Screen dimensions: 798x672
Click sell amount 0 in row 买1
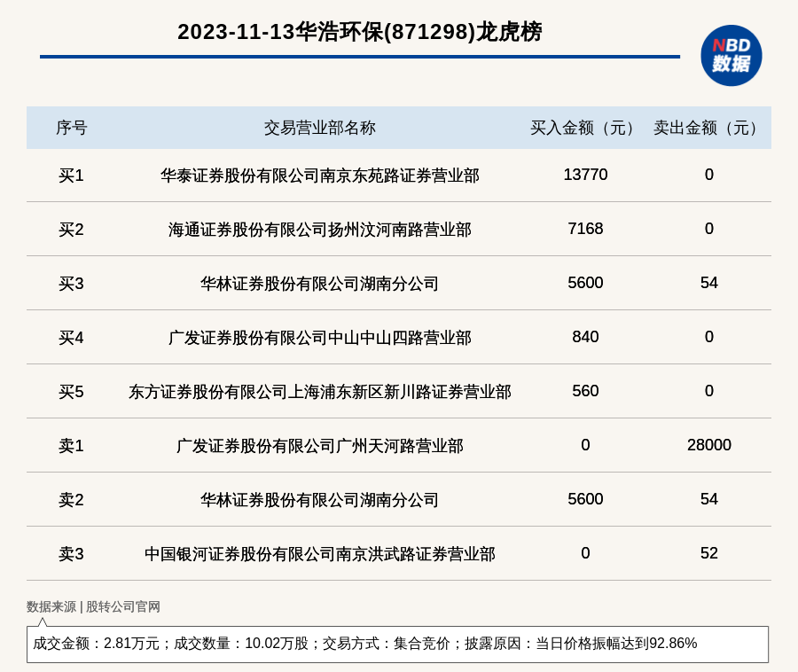[709, 175]
